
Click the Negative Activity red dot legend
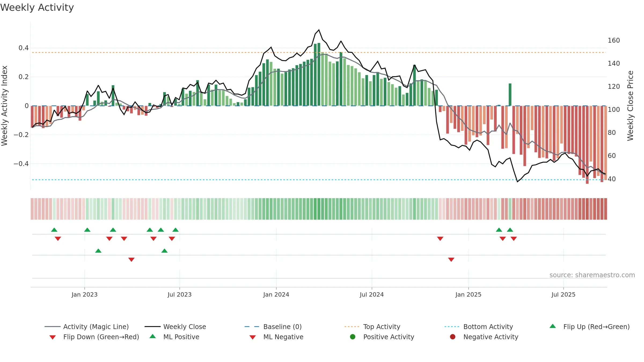pyautogui.click(x=453, y=337)
